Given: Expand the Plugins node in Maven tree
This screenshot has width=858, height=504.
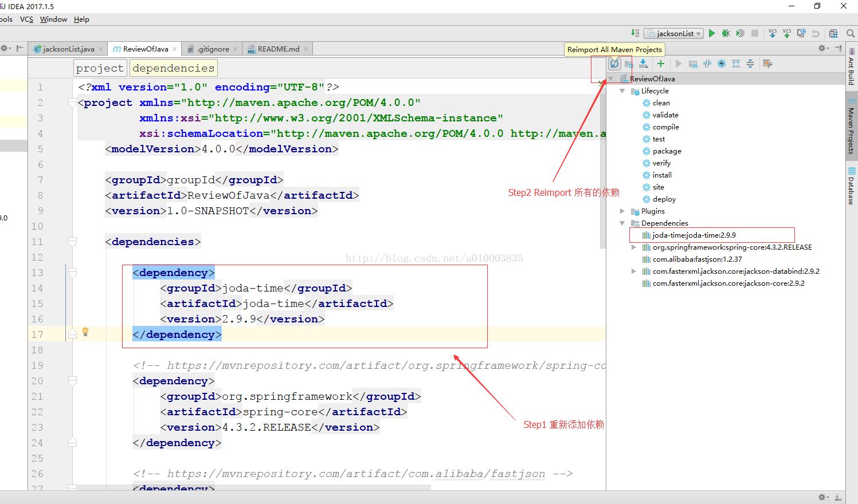Looking at the screenshot, I should pyautogui.click(x=622, y=211).
